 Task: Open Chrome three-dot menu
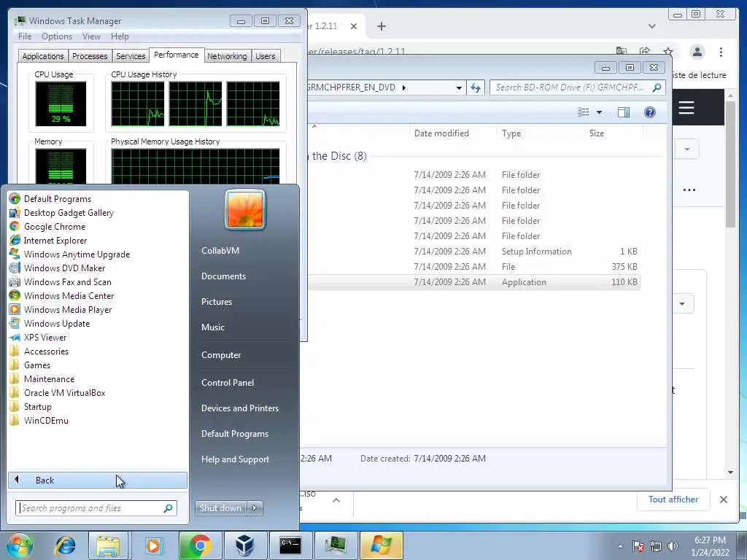pyautogui.click(x=721, y=52)
